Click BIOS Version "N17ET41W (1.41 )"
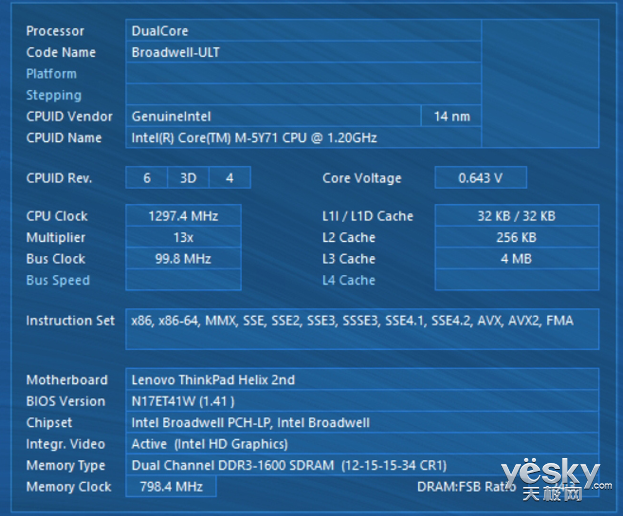 click(x=362, y=401)
